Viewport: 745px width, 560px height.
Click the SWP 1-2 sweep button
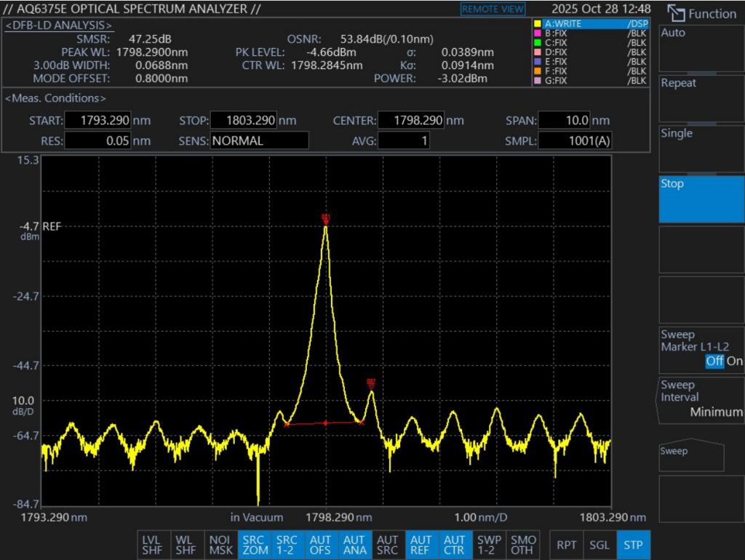(x=489, y=545)
